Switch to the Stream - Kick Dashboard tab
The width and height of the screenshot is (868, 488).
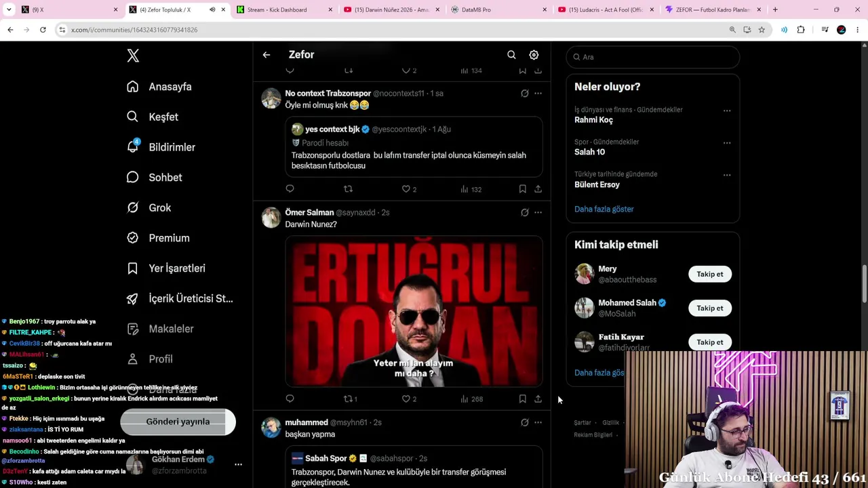(x=284, y=9)
